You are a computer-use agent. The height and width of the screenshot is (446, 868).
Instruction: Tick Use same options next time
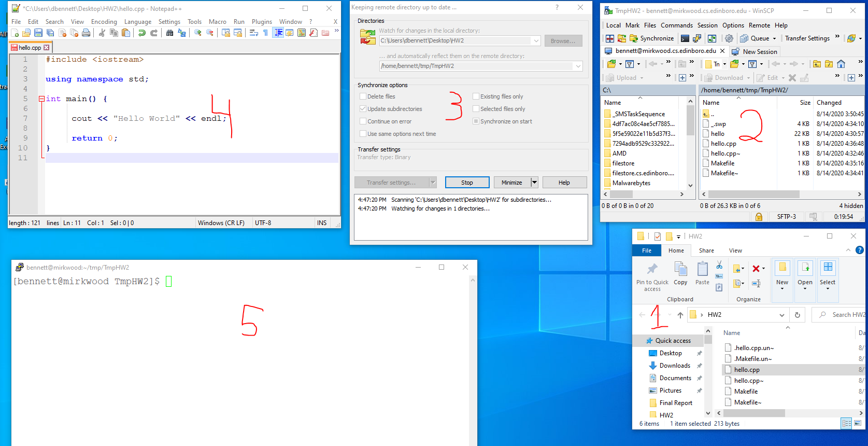coord(363,134)
